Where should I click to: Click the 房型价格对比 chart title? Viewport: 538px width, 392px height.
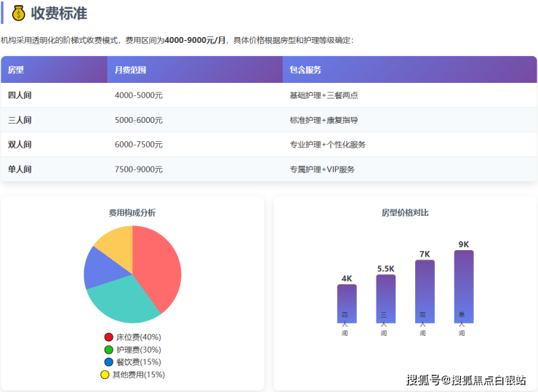(405, 213)
